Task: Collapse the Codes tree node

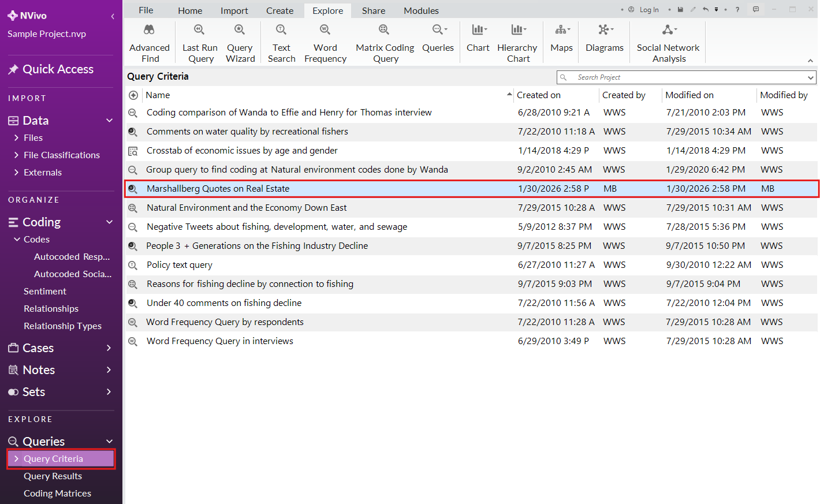Action: [x=17, y=240]
